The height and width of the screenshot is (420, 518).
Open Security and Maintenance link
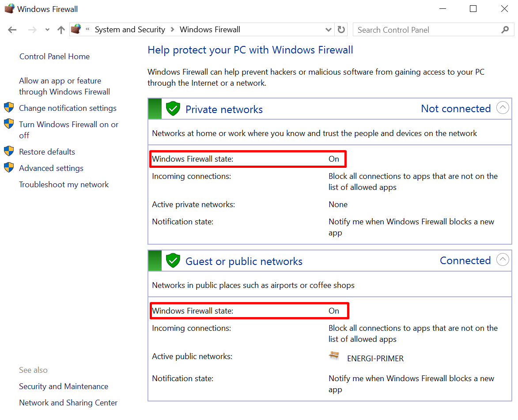point(64,386)
